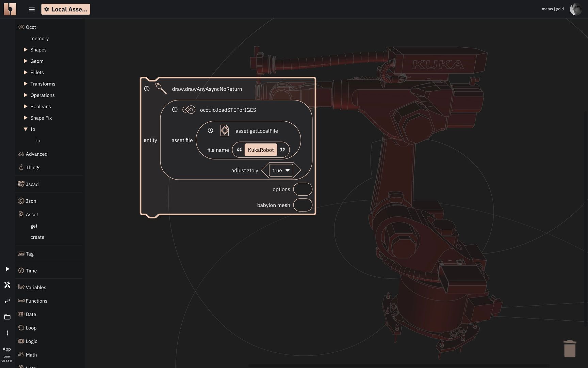Click the Things icon in toolbox
Viewport: 588px width, 368px height.
point(21,167)
